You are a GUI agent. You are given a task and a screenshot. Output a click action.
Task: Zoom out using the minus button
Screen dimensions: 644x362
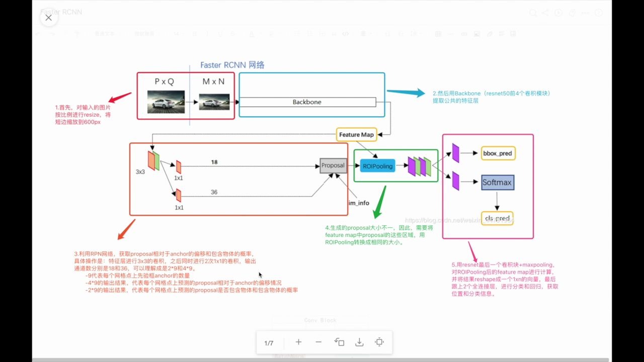coord(318,342)
